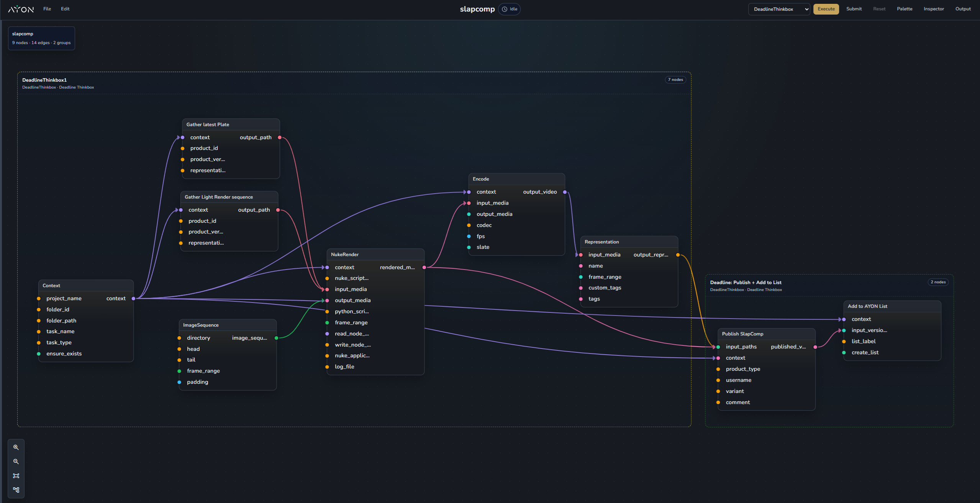Click the Encode node's output_video port

pyautogui.click(x=565, y=192)
